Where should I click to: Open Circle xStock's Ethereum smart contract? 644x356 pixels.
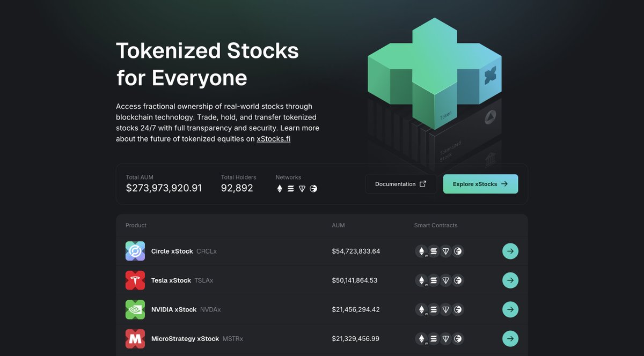(421, 251)
